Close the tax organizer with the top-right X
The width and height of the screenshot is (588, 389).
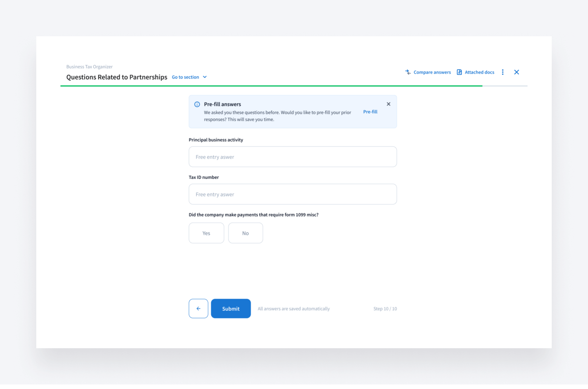(517, 72)
